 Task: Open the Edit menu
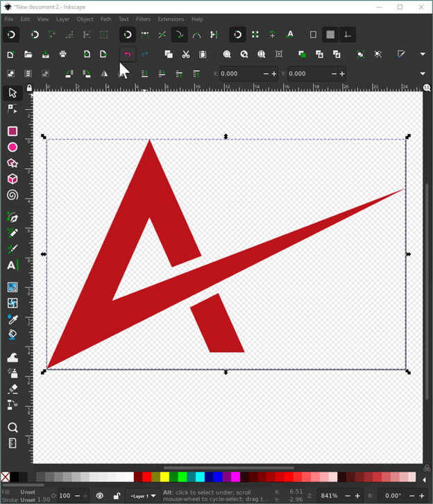coord(25,19)
